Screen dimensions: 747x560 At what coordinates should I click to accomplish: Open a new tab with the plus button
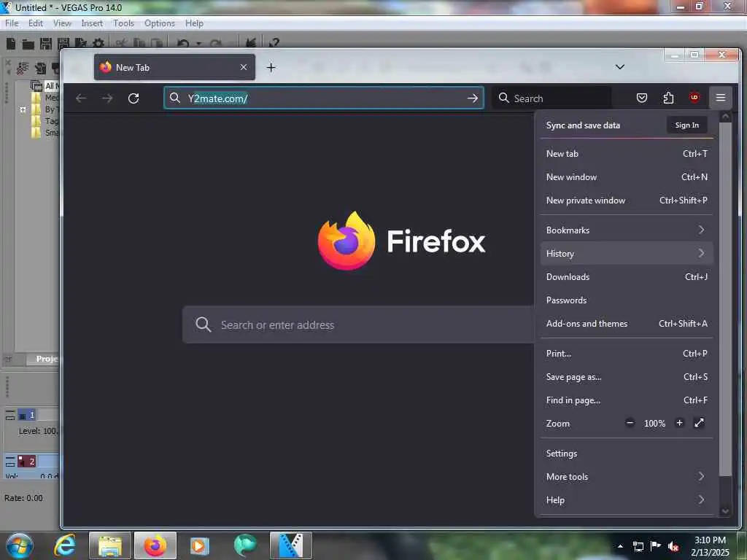[271, 68]
